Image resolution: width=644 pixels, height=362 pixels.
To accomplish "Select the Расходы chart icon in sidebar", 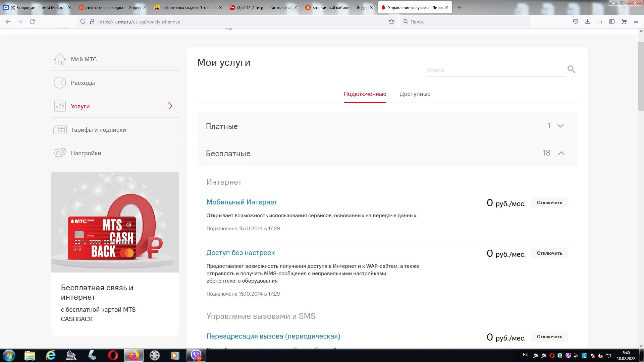I will point(60,82).
